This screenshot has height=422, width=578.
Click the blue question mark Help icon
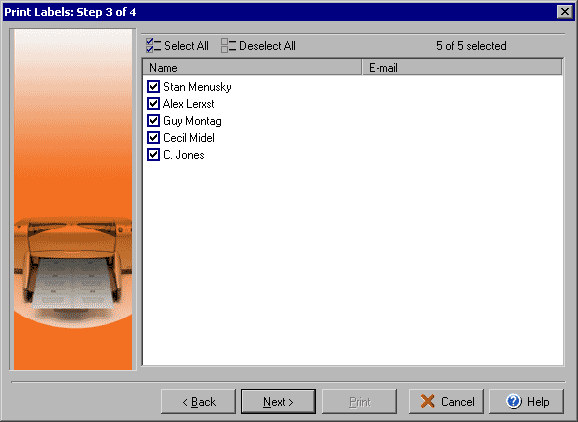point(513,401)
